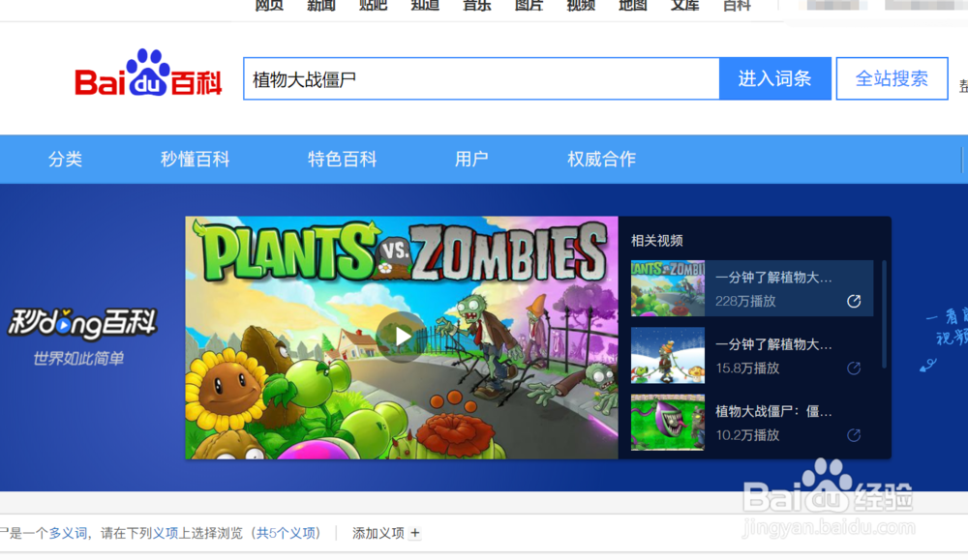This screenshot has height=560, width=968.
Task: Open the 视频 menu in top navigation
Action: [x=580, y=5]
